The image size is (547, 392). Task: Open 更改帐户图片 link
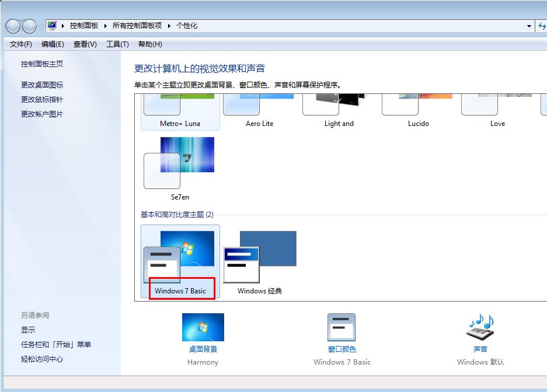(x=42, y=114)
